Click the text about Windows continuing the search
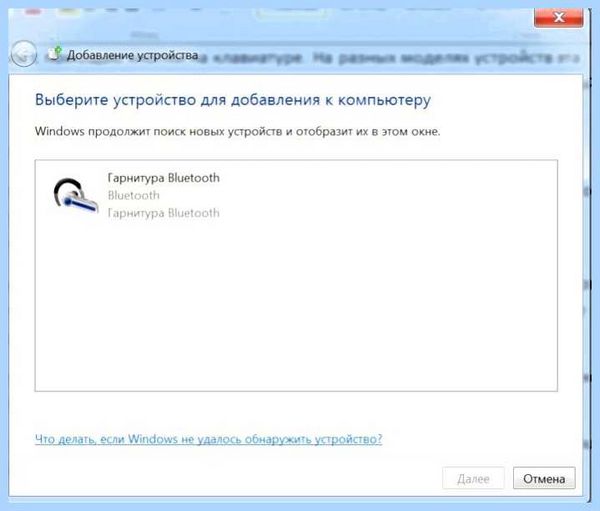Screen dimensions: 600x511 237,132
